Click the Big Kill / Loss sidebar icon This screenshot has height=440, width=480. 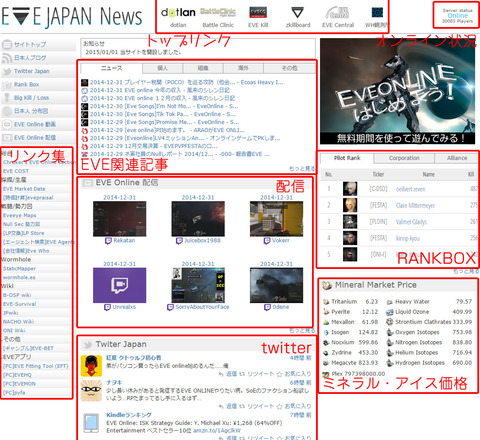7,98
